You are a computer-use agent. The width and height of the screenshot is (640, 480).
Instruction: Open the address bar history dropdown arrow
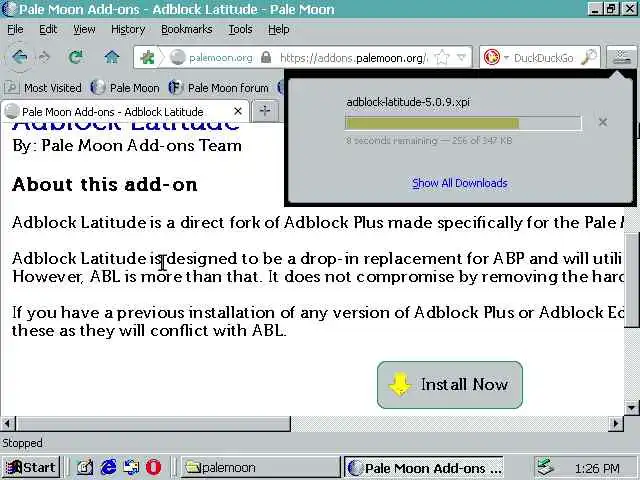[x=462, y=58]
